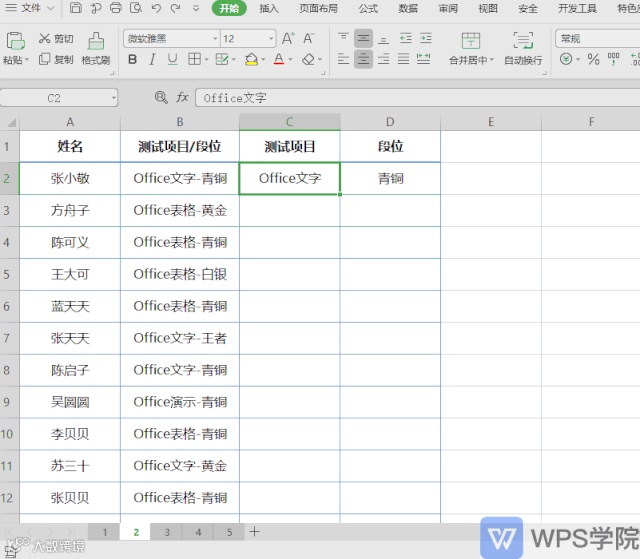Click Merge and Center (合并居中) icon

[471, 41]
